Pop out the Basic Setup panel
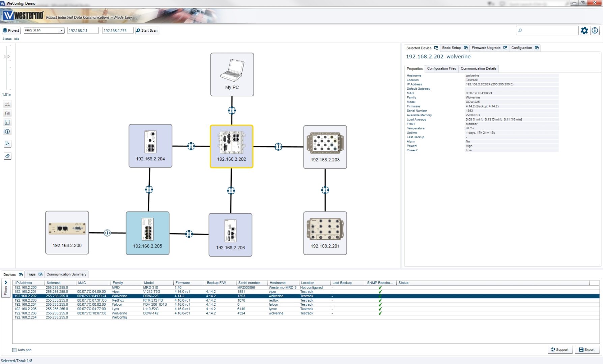The height and width of the screenshot is (364, 603). (x=466, y=48)
